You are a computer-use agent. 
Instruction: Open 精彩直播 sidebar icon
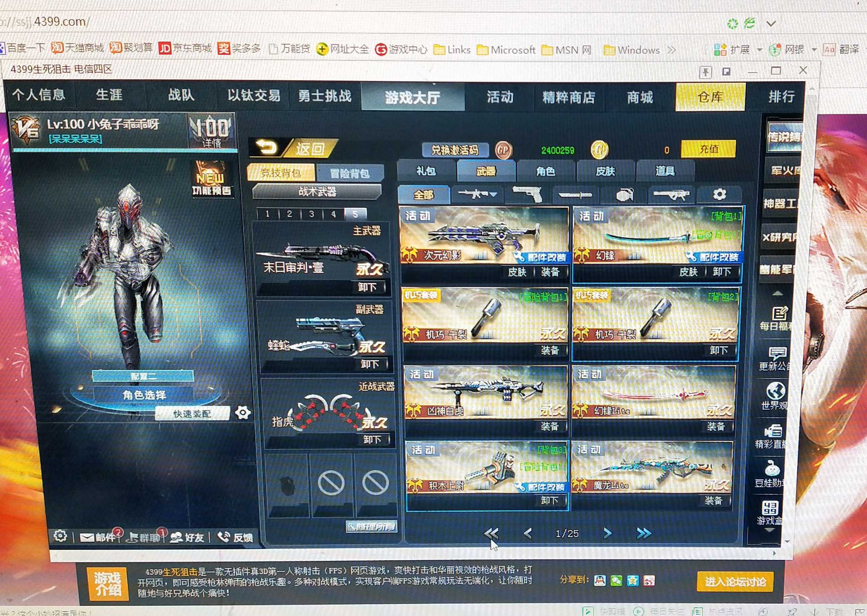(772, 436)
